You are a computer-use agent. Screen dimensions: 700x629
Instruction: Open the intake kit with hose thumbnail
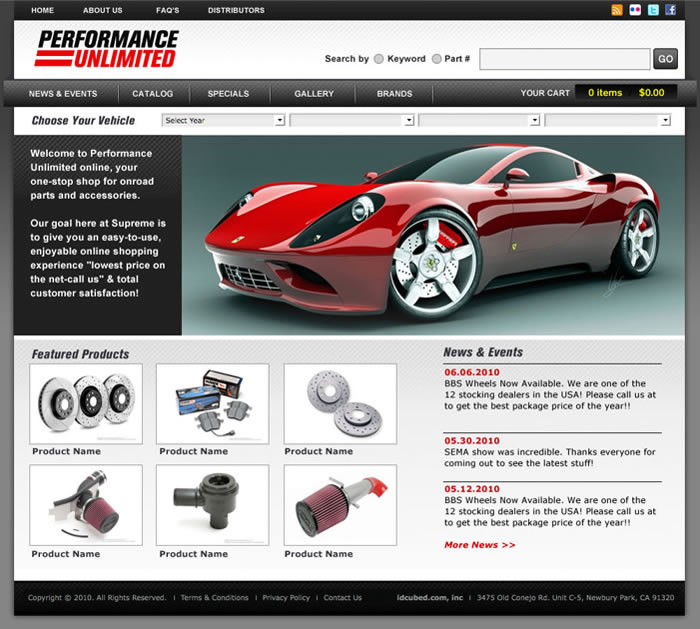(x=86, y=505)
